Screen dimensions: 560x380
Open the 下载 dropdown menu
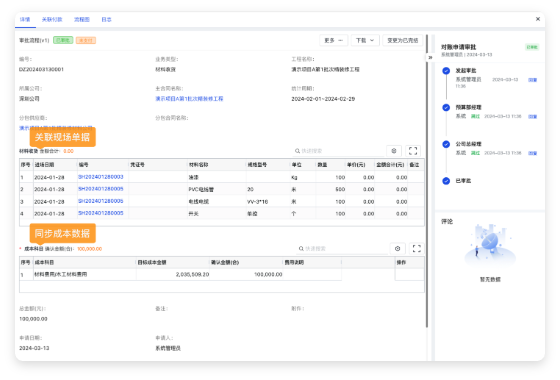tap(365, 40)
